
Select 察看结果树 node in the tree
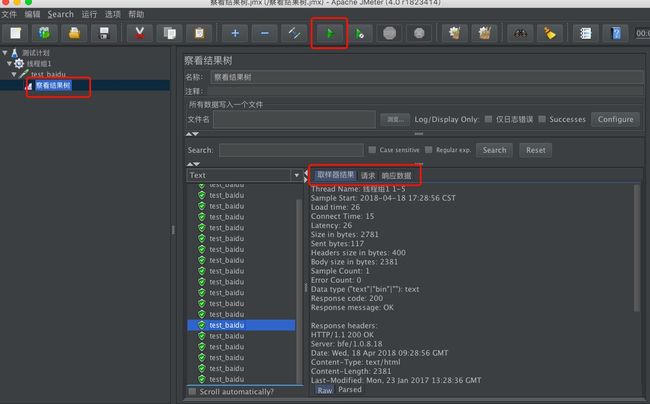click(53, 85)
